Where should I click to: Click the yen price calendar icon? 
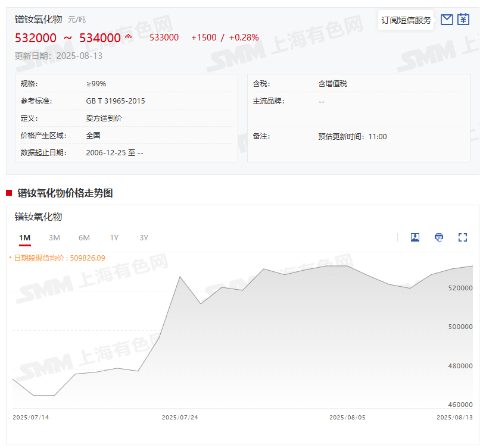[463, 20]
